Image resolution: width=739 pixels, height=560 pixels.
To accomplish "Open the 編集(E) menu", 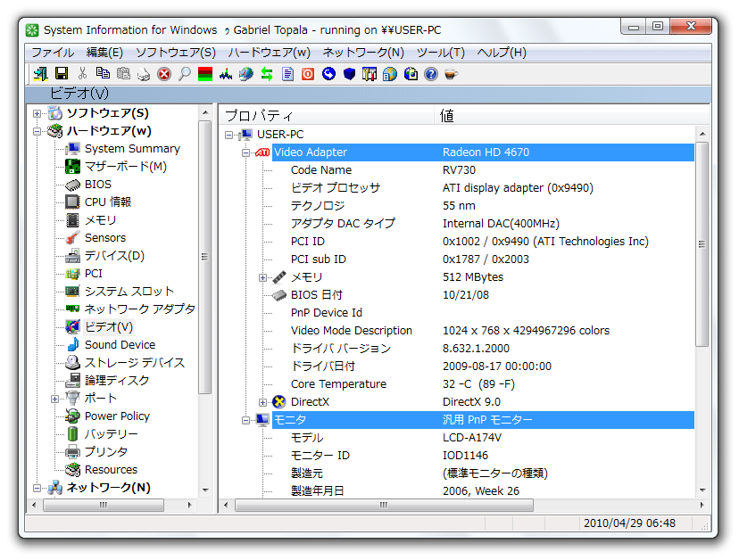I will 104,53.
